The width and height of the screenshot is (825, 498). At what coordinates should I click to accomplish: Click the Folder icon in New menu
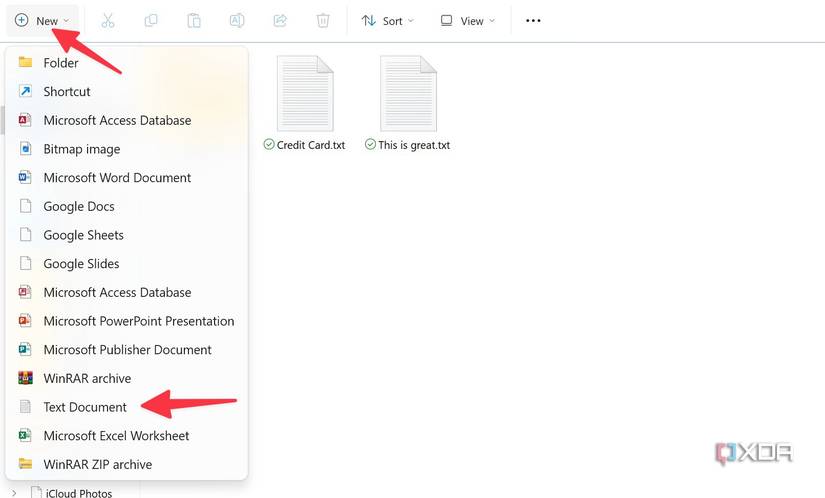[x=25, y=62]
